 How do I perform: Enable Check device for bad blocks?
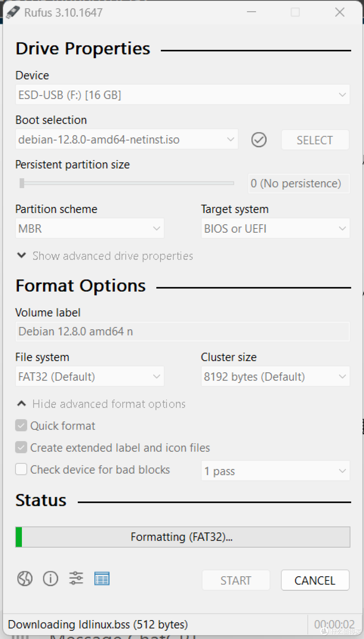(x=21, y=469)
